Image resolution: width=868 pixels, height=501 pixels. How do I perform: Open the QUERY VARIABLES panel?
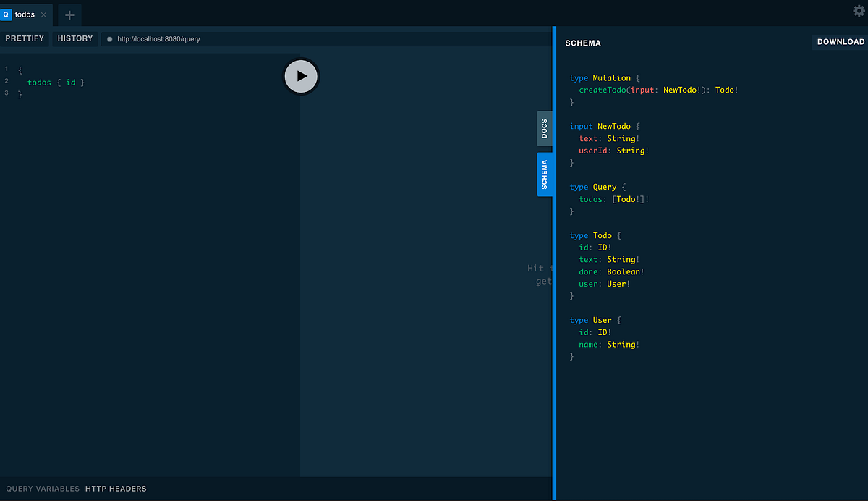coord(42,489)
